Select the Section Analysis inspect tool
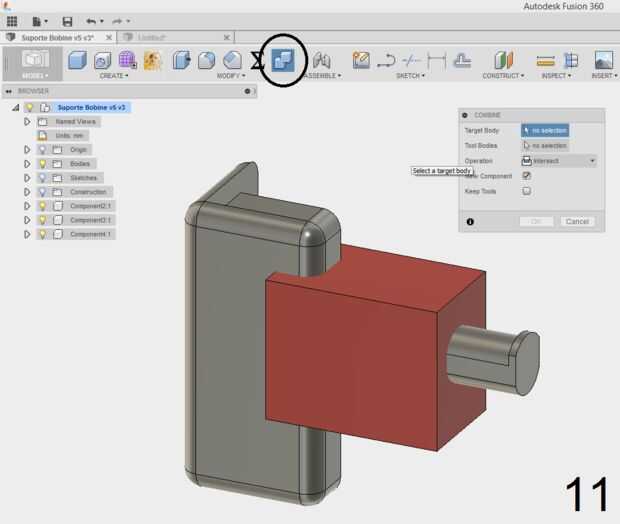The image size is (620, 524). (571, 61)
